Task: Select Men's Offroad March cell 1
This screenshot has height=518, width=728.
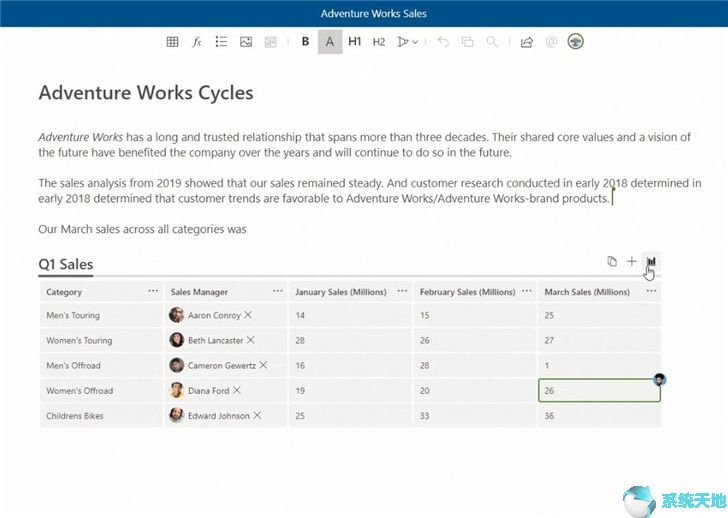Action: click(x=599, y=365)
